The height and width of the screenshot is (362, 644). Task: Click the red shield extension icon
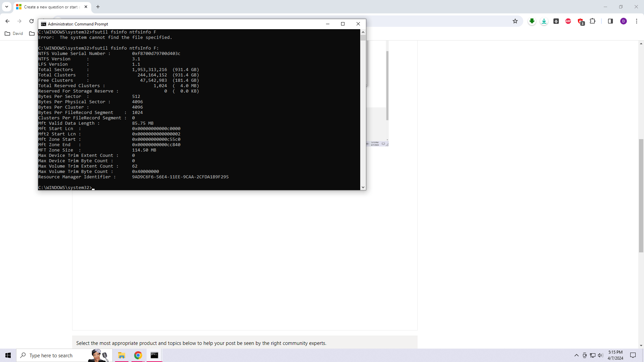click(581, 21)
